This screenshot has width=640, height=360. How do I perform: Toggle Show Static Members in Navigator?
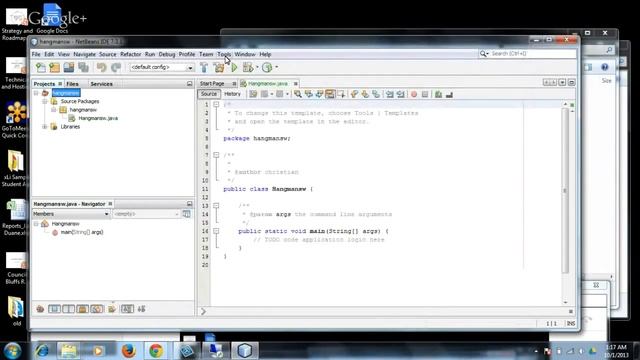coord(68,309)
